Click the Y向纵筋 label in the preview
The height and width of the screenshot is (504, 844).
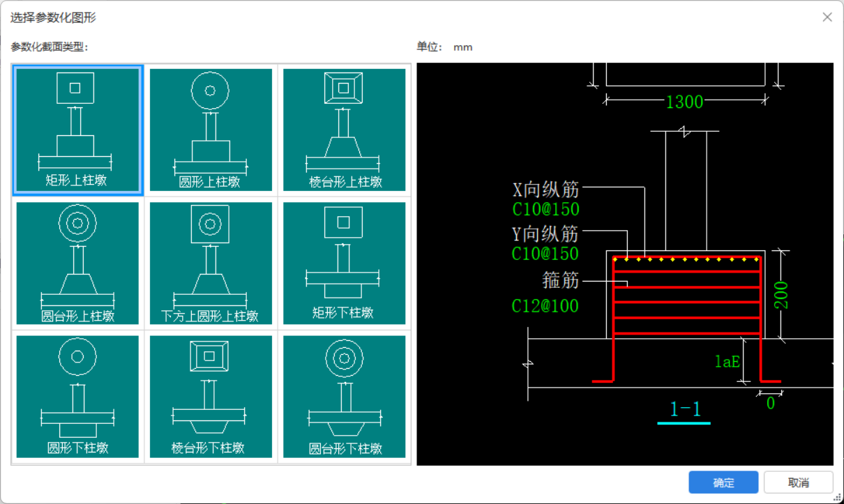(546, 234)
